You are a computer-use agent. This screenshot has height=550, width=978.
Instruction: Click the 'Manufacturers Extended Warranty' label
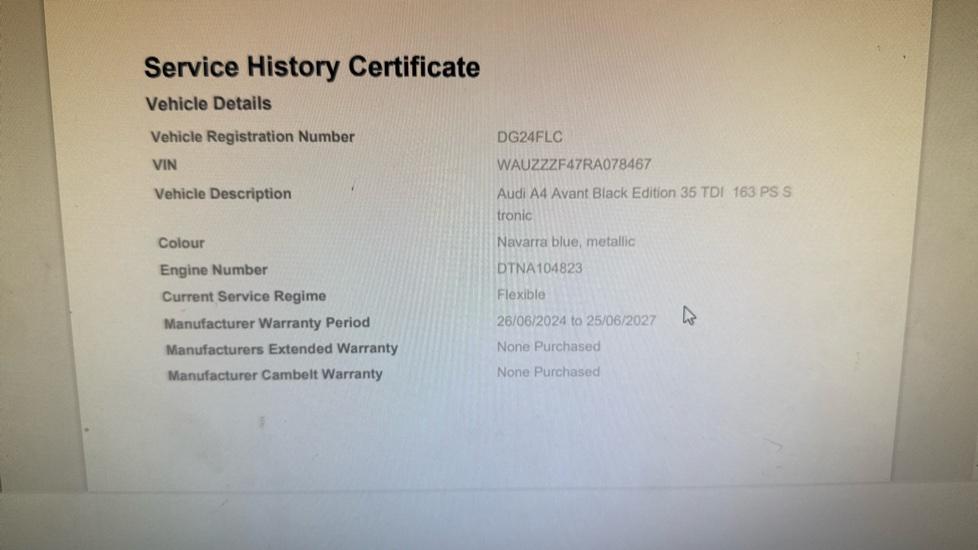tap(282, 349)
